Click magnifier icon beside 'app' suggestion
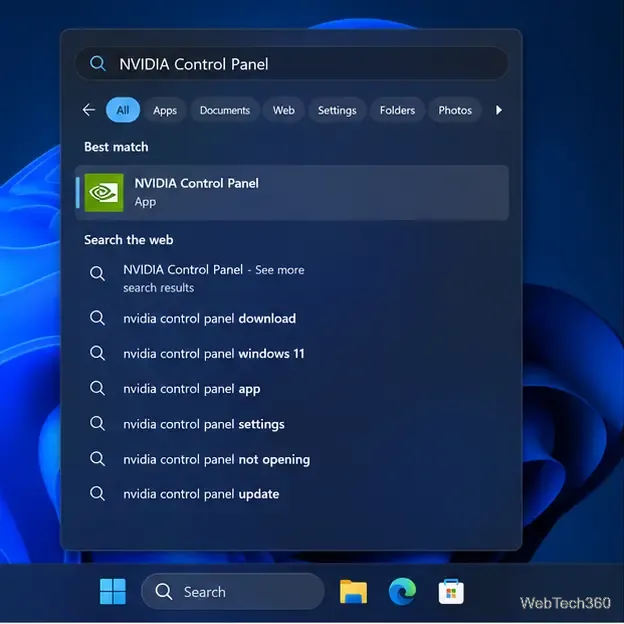 click(97, 388)
